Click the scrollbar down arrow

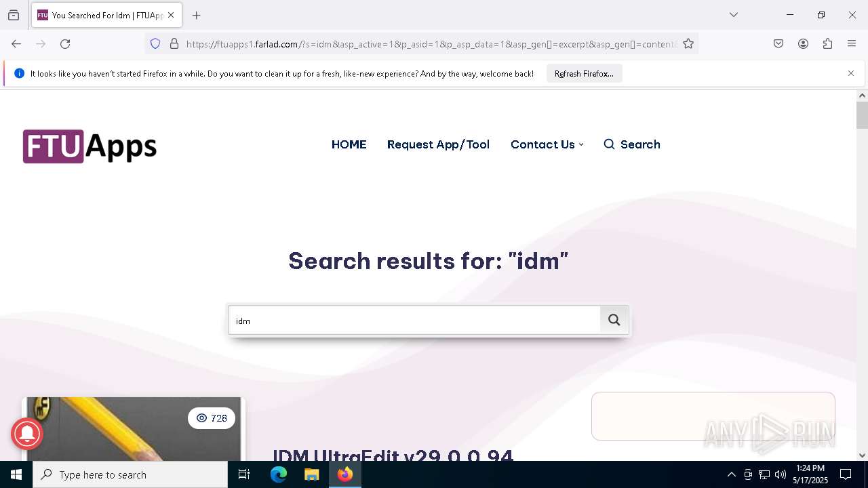point(862,455)
